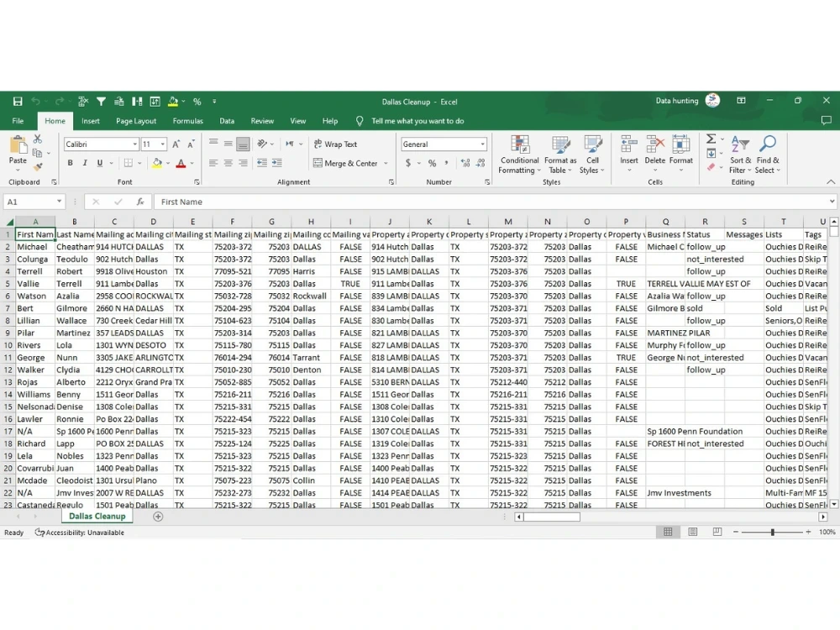Switch to Page Layout view in status bar
This screenshot has width=840, height=630.
pos(693,532)
